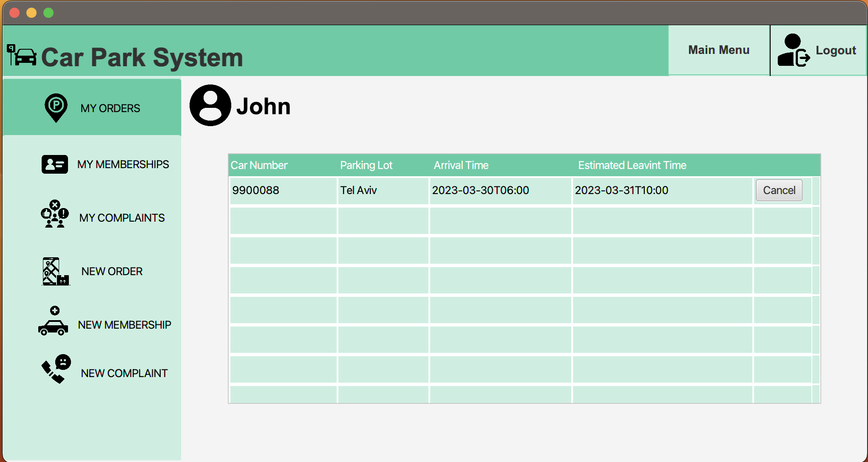The width and height of the screenshot is (868, 462).
Task: Click the Parking Lot column header
Action: (366, 165)
